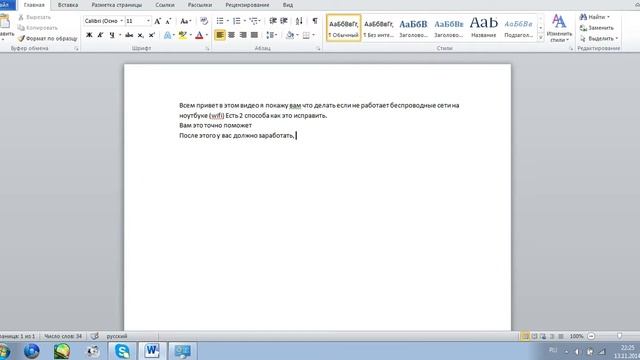
Task: Switch to the Рассылки tab
Action: 200,5
